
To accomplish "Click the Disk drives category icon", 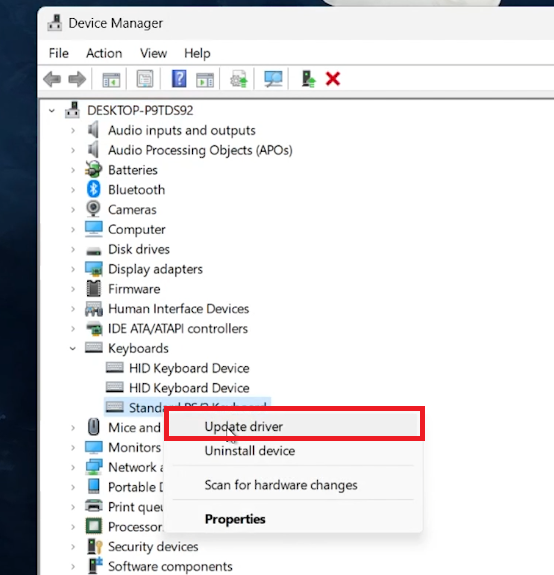I will pos(93,251).
